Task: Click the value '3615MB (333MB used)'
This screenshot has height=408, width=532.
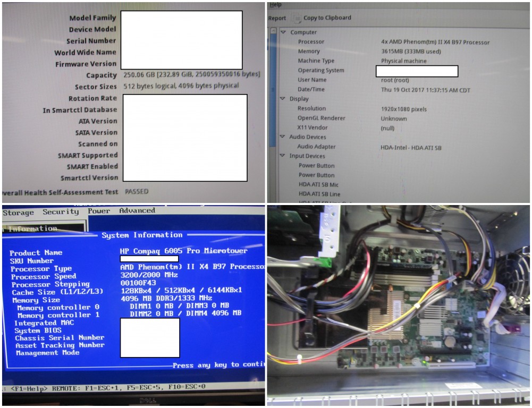Action: [x=411, y=52]
